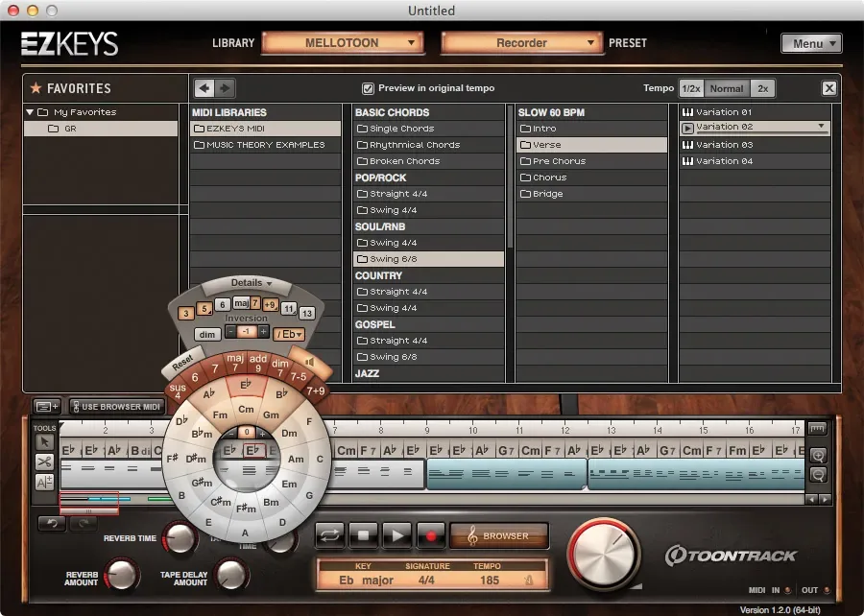Open the Chorus folder
The width and height of the screenshot is (864, 616).
tap(591, 178)
